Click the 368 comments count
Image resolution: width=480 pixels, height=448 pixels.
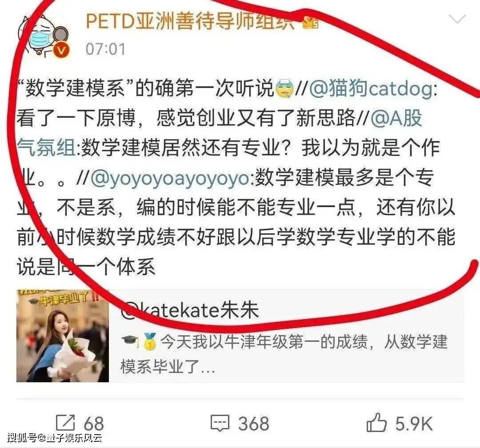click(254, 424)
